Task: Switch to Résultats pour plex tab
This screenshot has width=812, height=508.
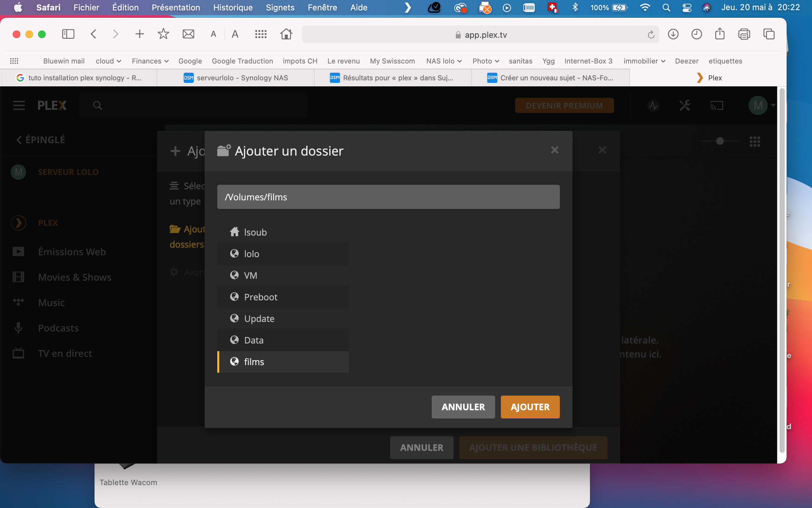Action: (393, 77)
